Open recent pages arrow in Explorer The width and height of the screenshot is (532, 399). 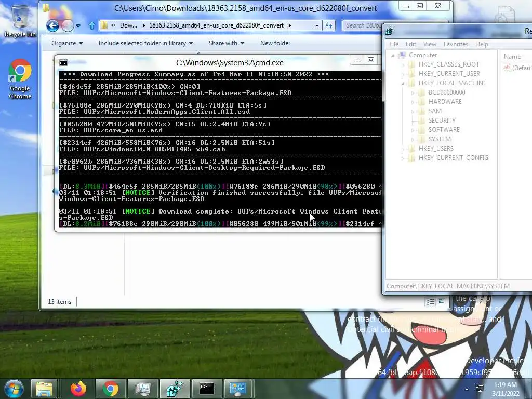(x=78, y=25)
